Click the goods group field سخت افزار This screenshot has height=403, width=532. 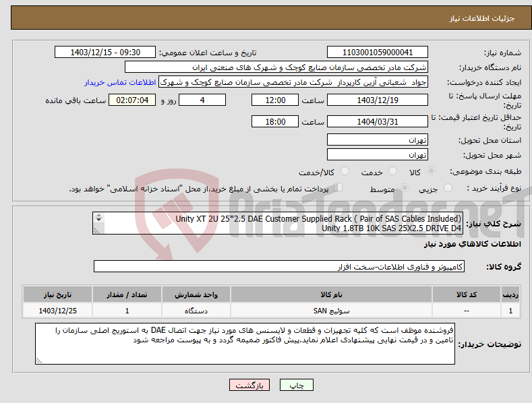(x=279, y=267)
